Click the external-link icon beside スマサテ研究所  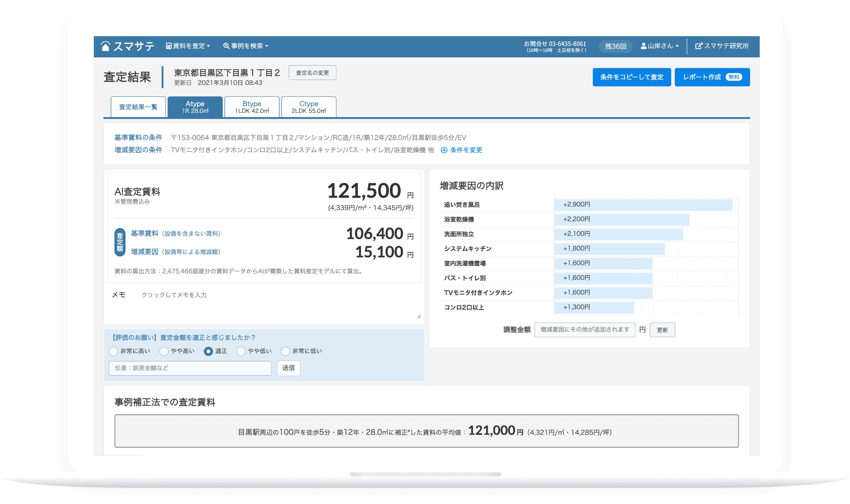coord(698,46)
